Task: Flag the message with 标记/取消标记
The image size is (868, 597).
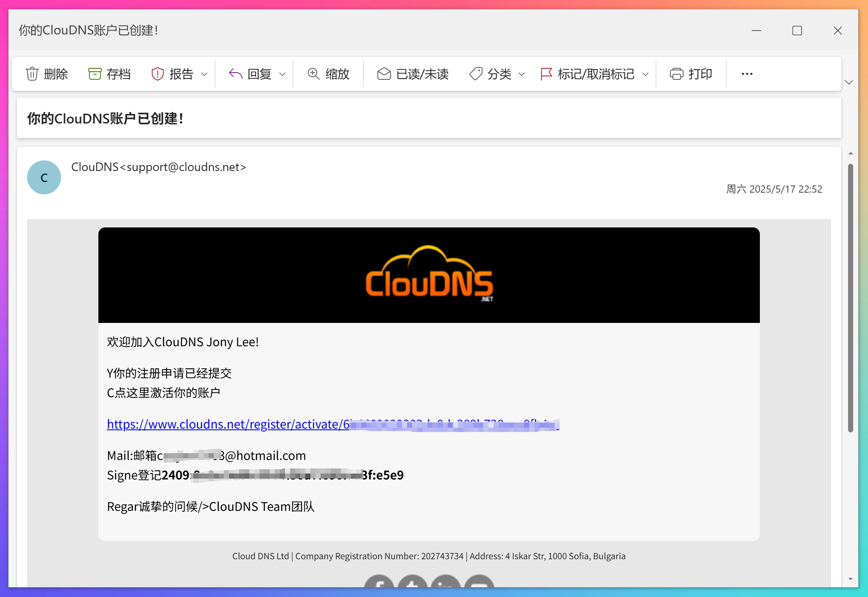Action: [x=546, y=73]
